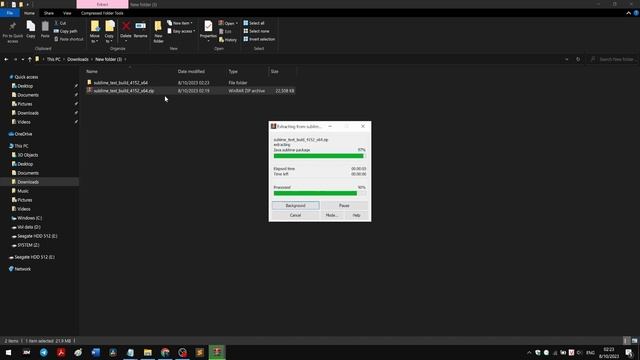Collapse the ribbon with chevron
This screenshot has height=360, width=640.
629,13
